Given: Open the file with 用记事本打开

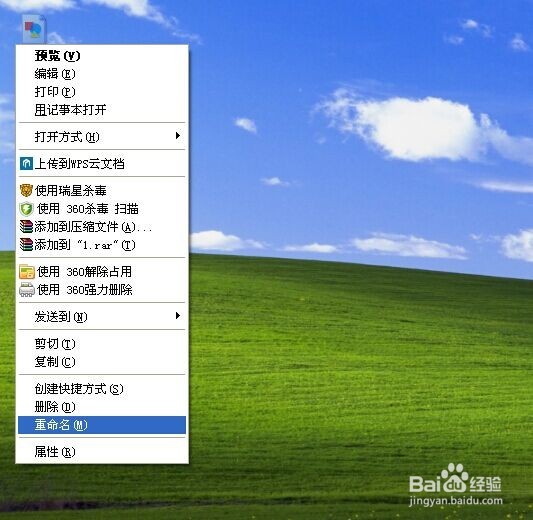Looking at the screenshot, I should click(x=102, y=110).
